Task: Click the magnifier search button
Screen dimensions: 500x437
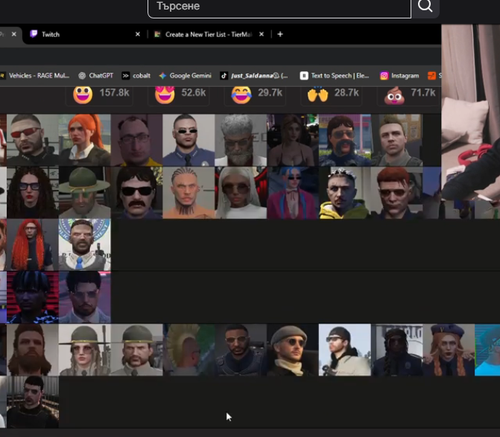Action: [x=425, y=6]
